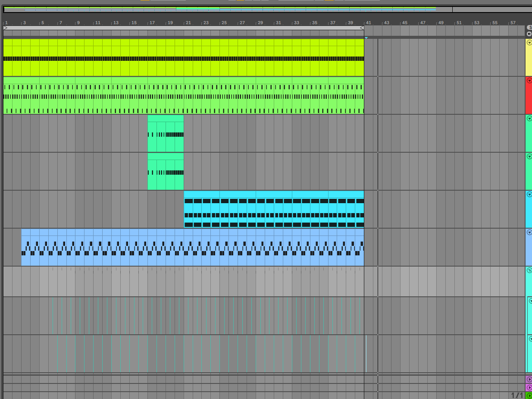The width and height of the screenshot is (532, 399).
Task: Unfold the first nested track in the group
Action: (x=530, y=301)
